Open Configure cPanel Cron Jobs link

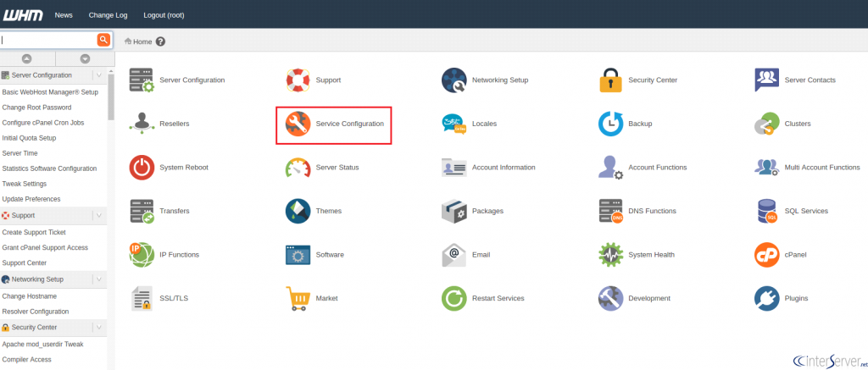click(x=43, y=123)
